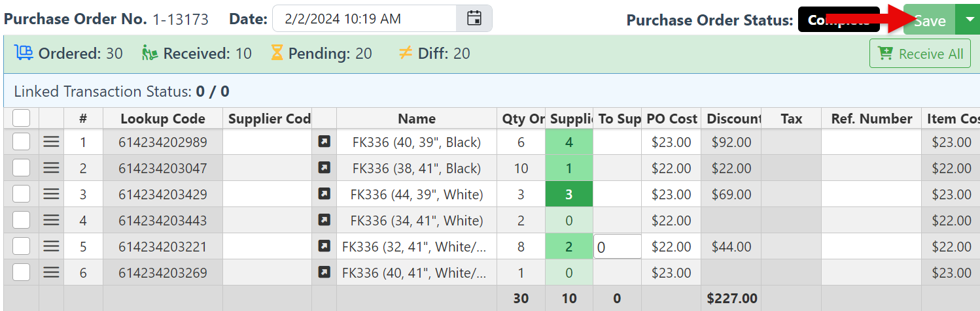
Task: Expand the Save button dropdown arrow
Action: (x=968, y=20)
